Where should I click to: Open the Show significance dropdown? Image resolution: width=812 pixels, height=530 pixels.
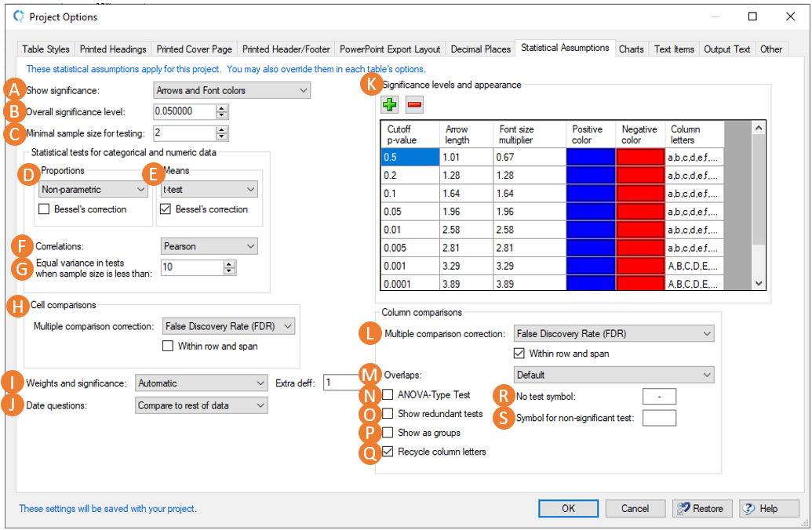pyautogui.click(x=231, y=91)
